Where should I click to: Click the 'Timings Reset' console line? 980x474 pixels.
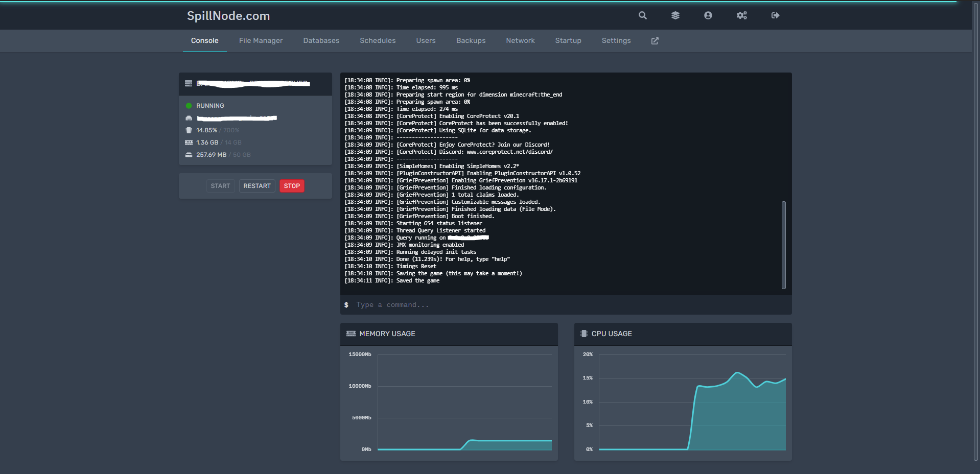pyautogui.click(x=390, y=266)
